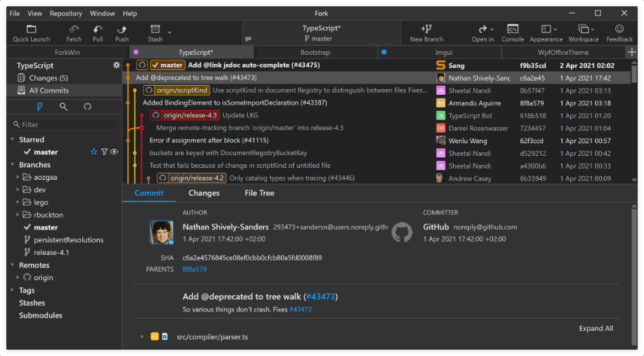Open the Console
This screenshot has height=356, width=644.
(x=513, y=33)
